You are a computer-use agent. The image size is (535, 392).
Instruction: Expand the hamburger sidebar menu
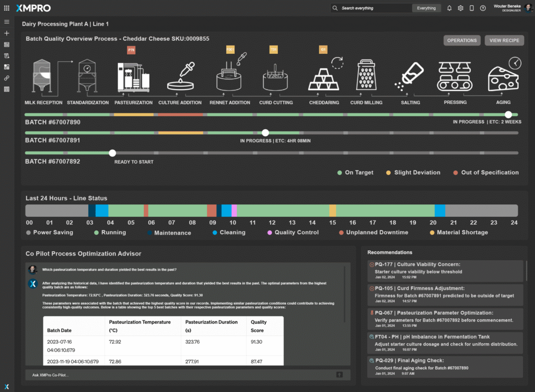click(7, 22)
